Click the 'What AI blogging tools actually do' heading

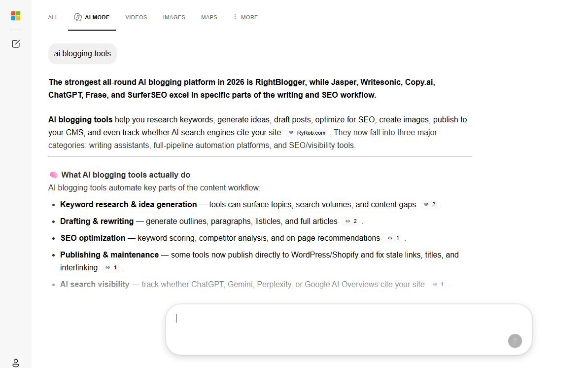click(126, 175)
